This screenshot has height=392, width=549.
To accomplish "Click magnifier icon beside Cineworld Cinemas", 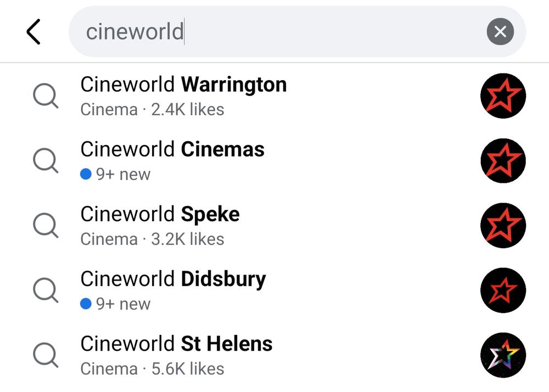I will [x=45, y=161].
